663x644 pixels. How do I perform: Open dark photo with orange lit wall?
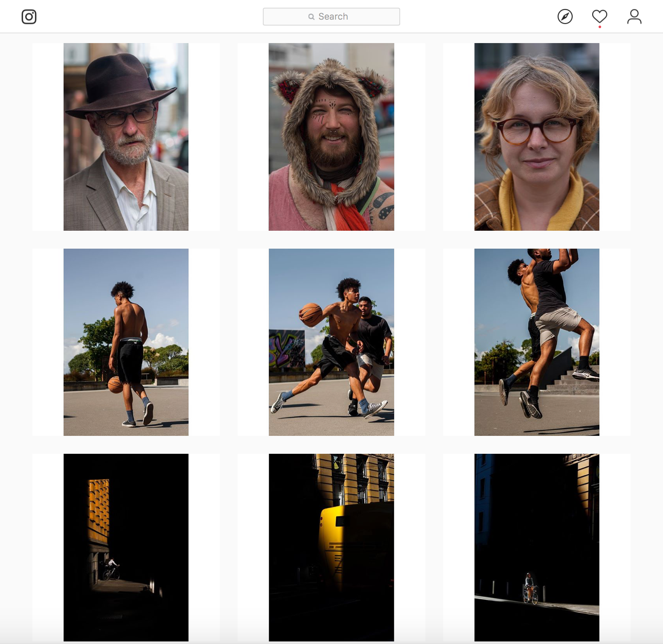coord(126,548)
